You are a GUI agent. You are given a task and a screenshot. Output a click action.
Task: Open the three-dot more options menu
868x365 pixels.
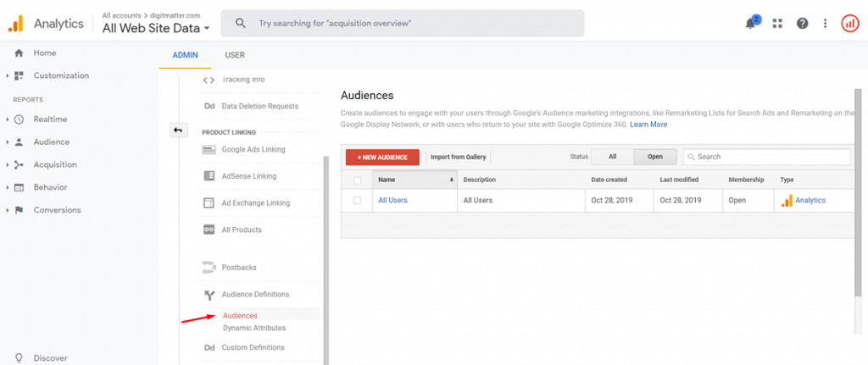(x=826, y=23)
